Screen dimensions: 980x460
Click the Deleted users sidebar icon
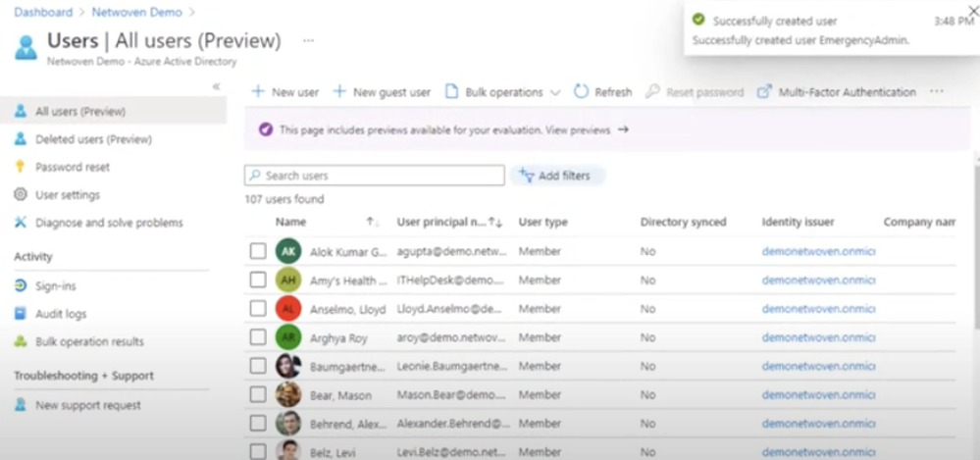21,138
